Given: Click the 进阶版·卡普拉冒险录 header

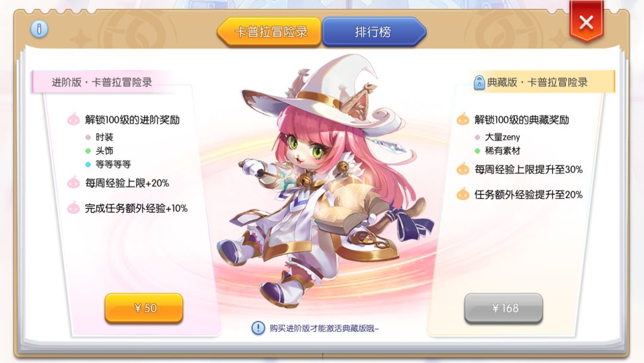Looking at the screenshot, I should pyautogui.click(x=102, y=82).
